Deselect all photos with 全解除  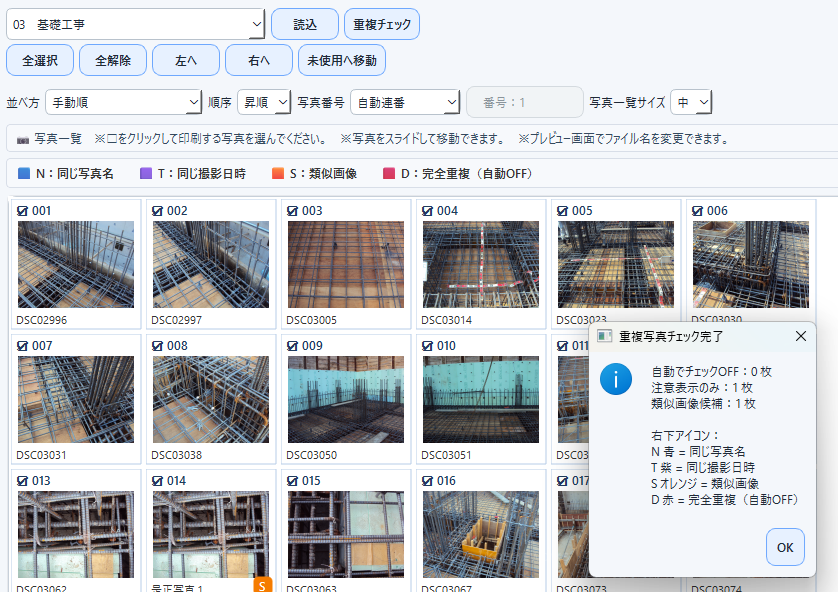pyautogui.click(x=113, y=60)
